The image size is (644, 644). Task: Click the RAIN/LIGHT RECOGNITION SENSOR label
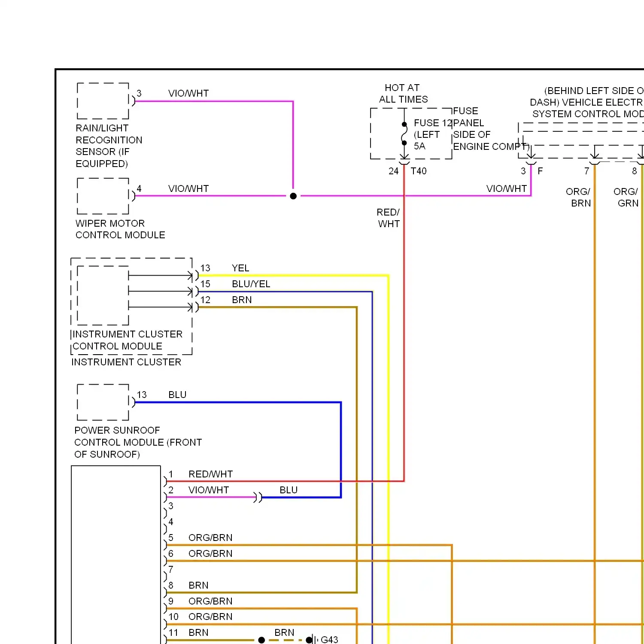pyautogui.click(x=109, y=146)
